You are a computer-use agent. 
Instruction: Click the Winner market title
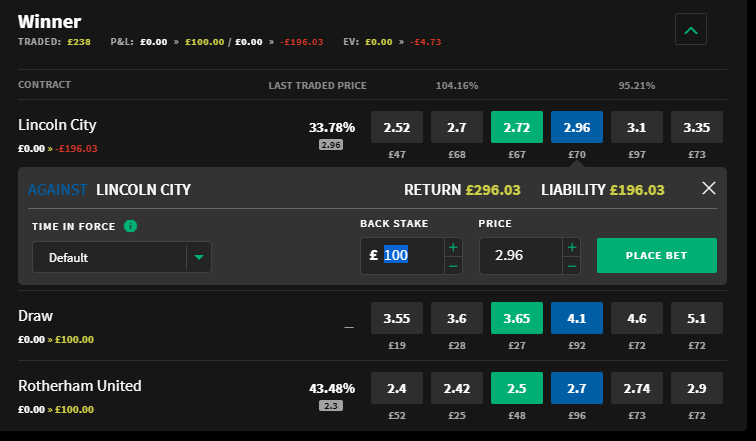(50, 22)
